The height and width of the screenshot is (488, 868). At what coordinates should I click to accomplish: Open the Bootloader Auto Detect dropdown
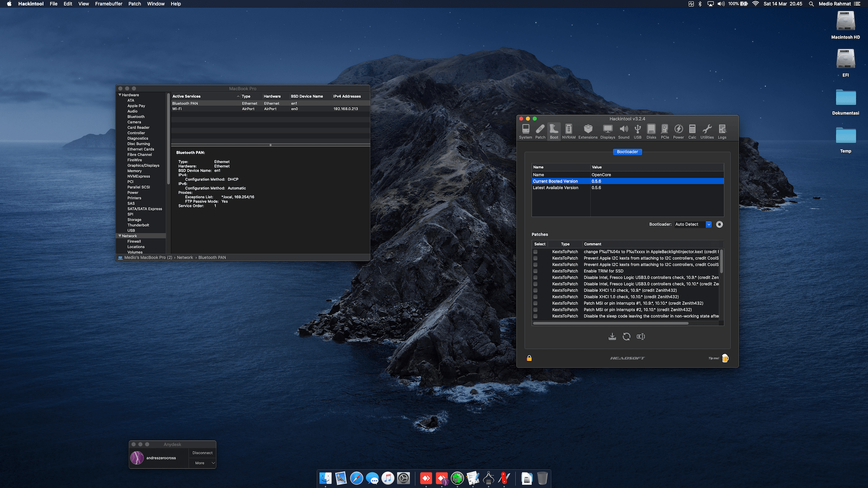click(x=693, y=225)
